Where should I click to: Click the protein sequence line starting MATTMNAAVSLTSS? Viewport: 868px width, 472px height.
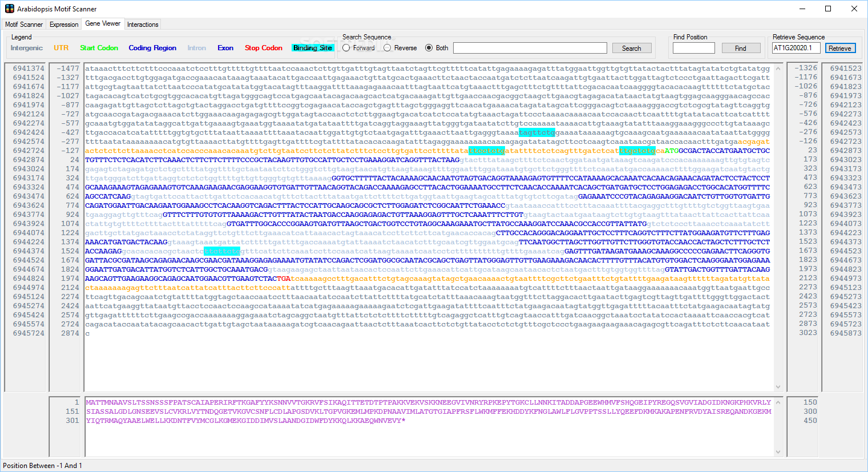click(x=429, y=402)
